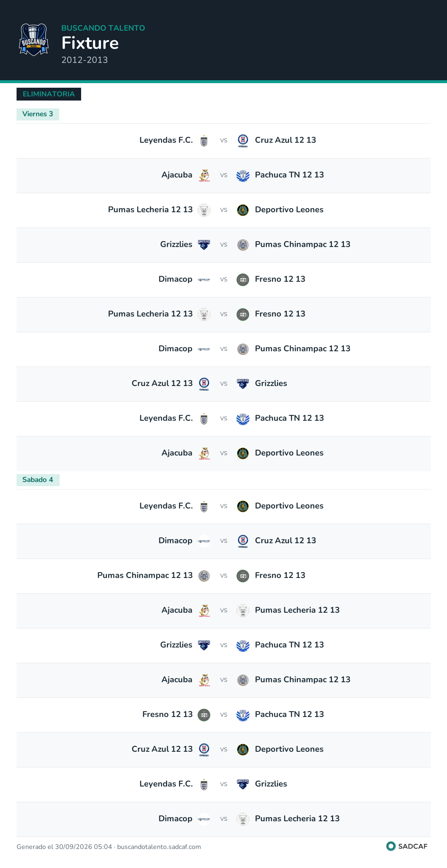Click Pachuca TN crest in Grizzlies Sabado match

click(x=243, y=645)
